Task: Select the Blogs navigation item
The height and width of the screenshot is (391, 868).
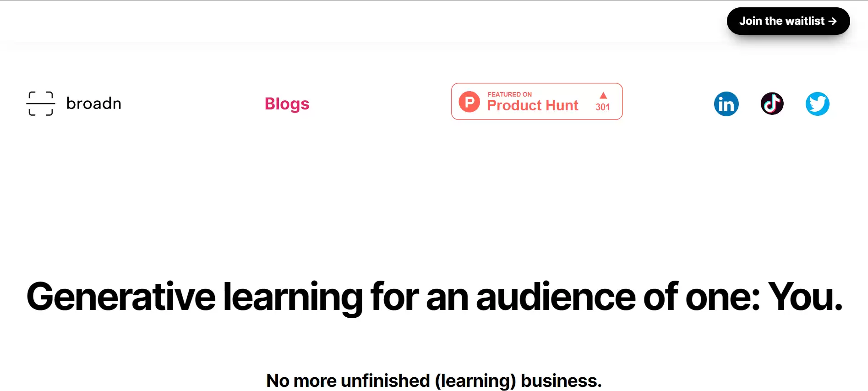Action: 287,104
